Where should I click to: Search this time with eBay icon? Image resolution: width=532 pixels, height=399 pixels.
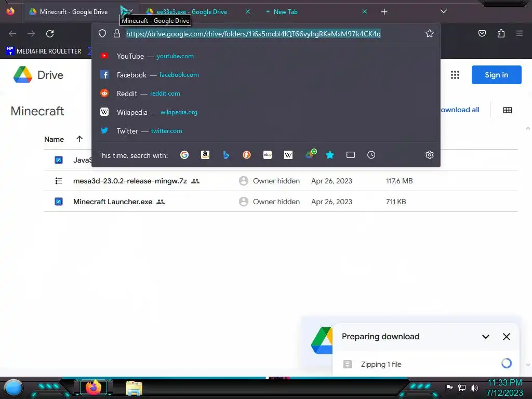coord(268,155)
